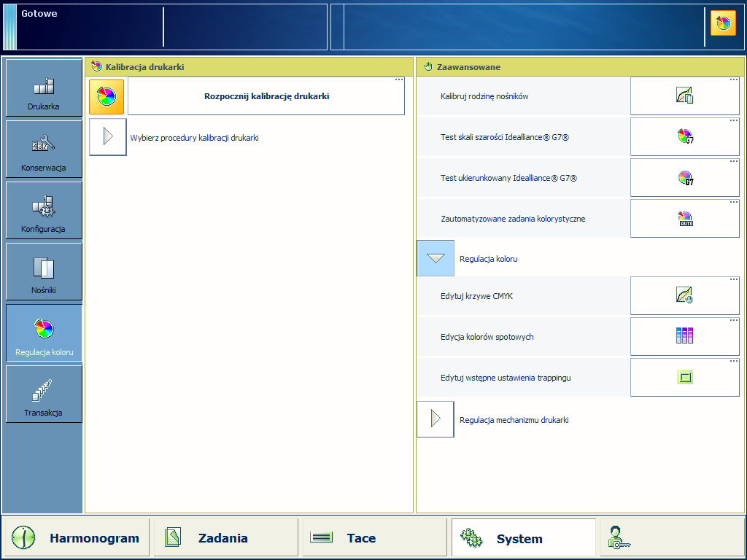Open Zautomatyzowane zadania kolorystyczne AUTO button
The width and height of the screenshot is (747, 560).
(x=684, y=219)
